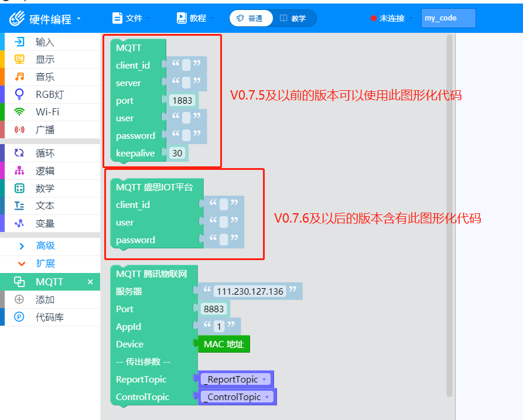Open the 音乐 music note icon
This screenshot has width=523, height=420.
point(19,77)
